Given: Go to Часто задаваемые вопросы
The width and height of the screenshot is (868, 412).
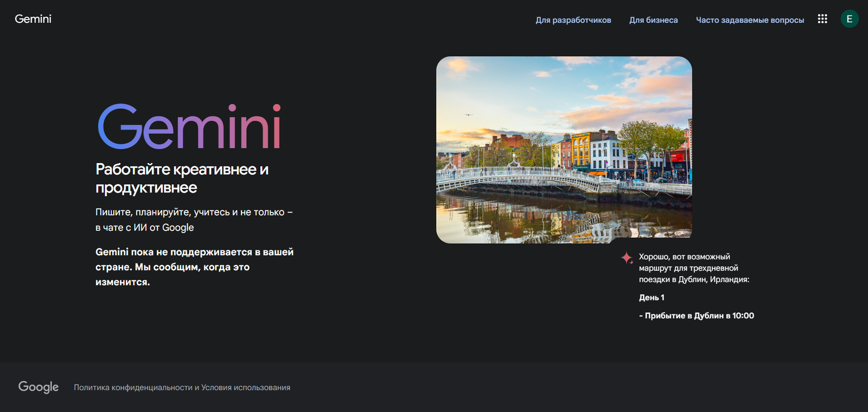Looking at the screenshot, I should click(x=750, y=20).
